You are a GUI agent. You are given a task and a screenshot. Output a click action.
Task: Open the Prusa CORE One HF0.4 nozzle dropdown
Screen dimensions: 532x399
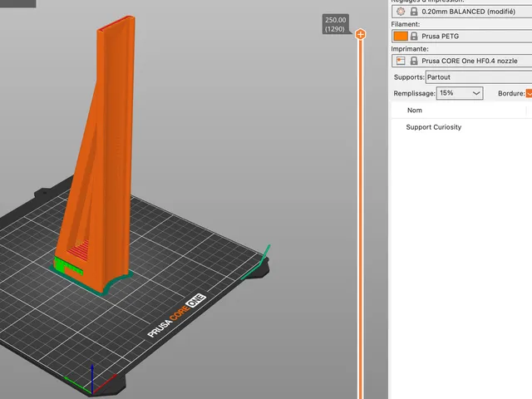[462, 61]
